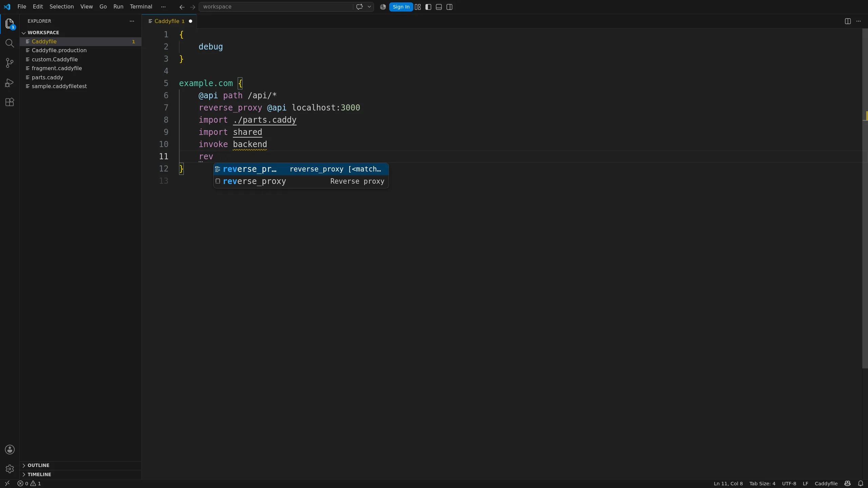The height and width of the screenshot is (488, 868).
Task: Open the File menu
Action: pos(22,7)
